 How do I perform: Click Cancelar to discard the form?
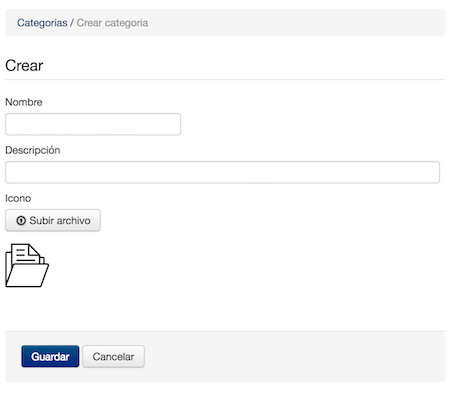tap(113, 356)
